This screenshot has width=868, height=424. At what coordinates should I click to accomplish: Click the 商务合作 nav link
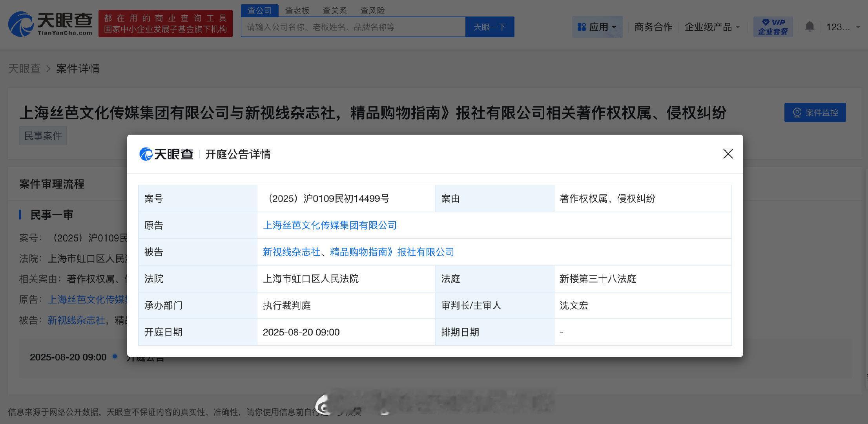coord(653,27)
